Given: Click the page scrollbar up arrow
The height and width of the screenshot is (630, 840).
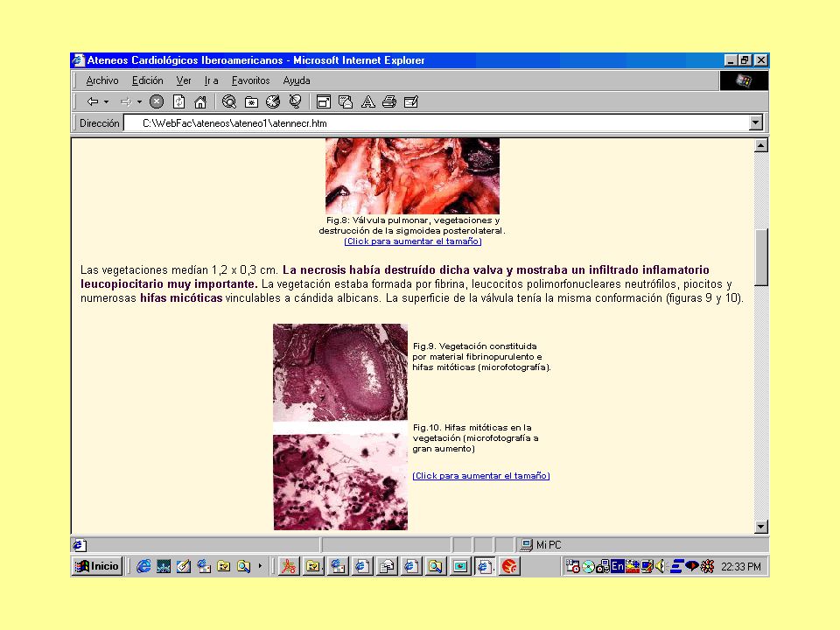Looking at the screenshot, I should pyautogui.click(x=760, y=145).
